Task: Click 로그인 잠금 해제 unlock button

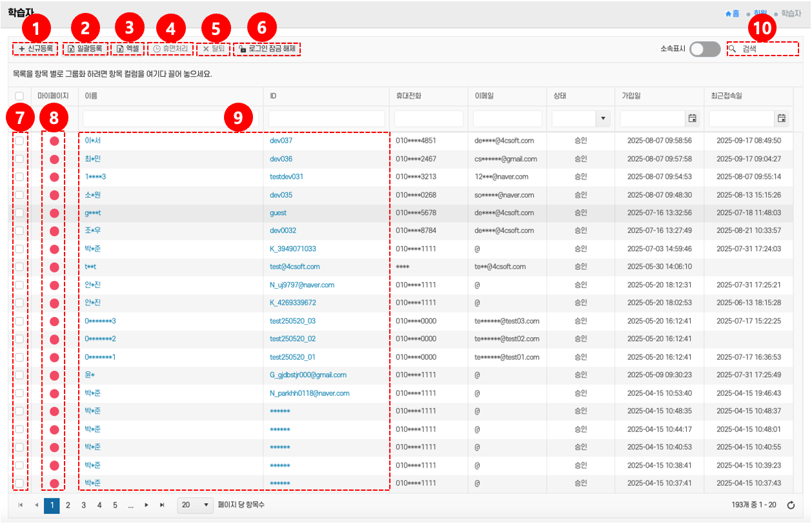Action: [267, 48]
